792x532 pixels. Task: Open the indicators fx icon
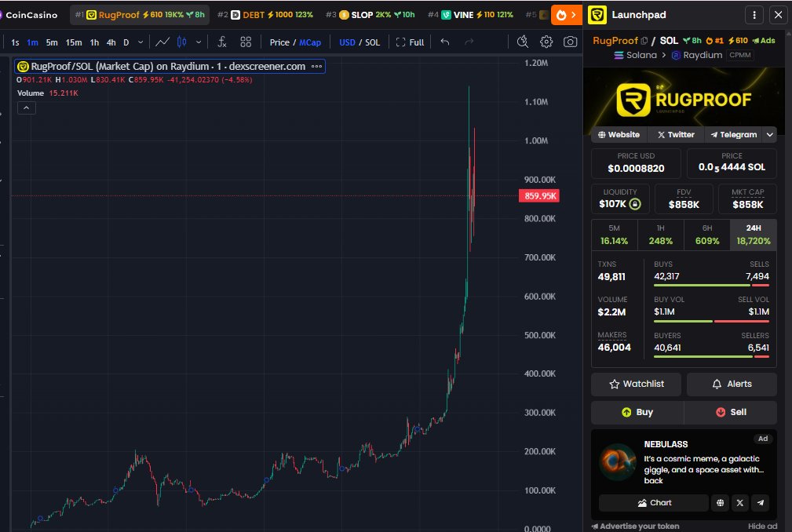coord(221,42)
